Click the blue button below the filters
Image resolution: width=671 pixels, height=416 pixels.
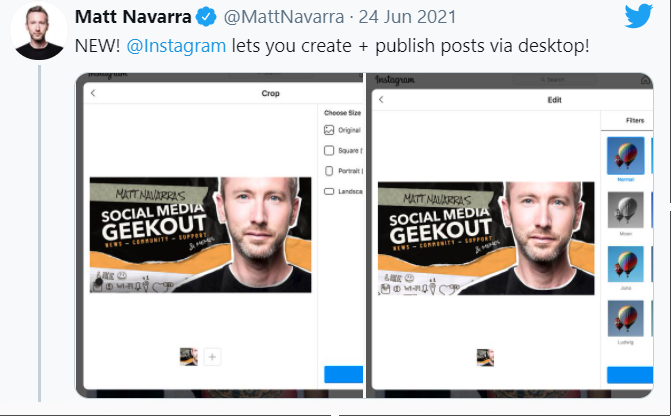coord(630,375)
